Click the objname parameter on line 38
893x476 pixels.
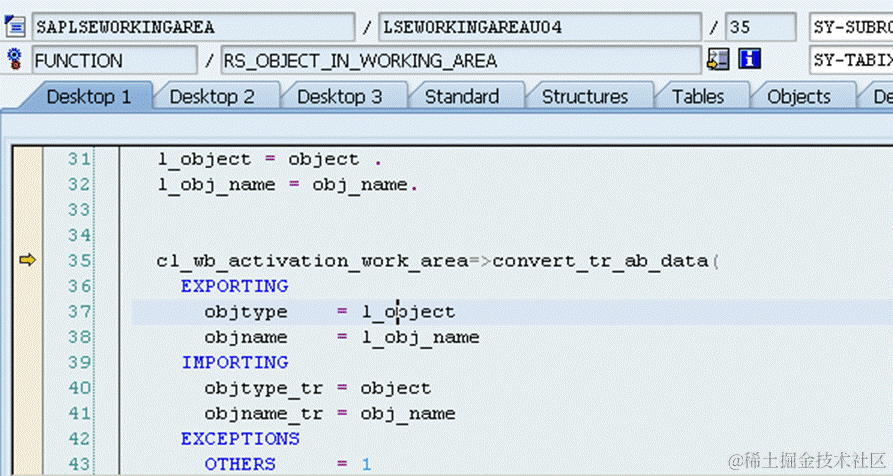pyautogui.click(x=246, y=338)
